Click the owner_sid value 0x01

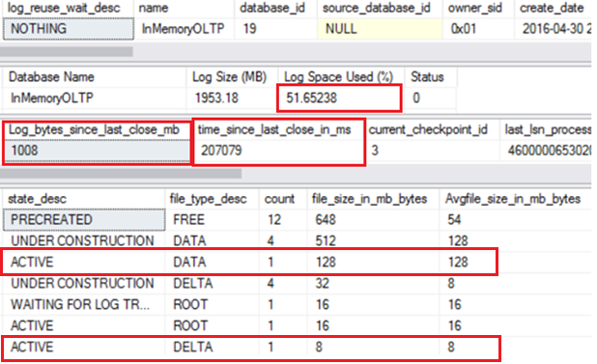[x=464, y=29]
